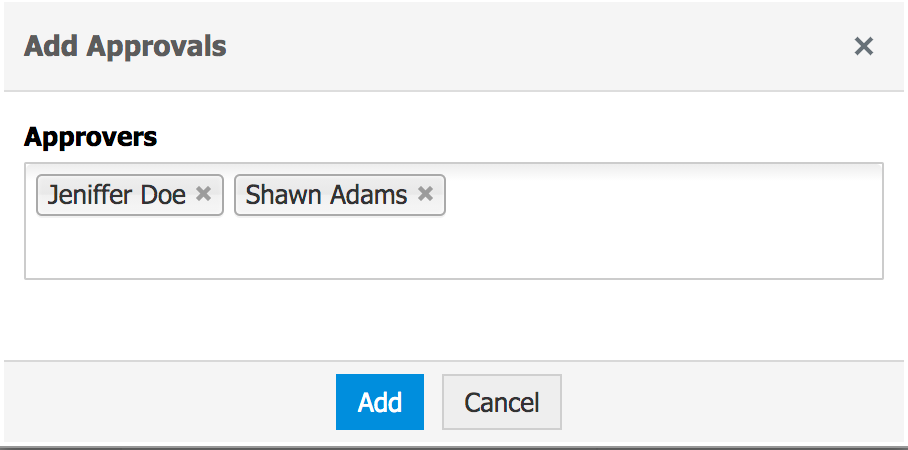Select the Shawn Adams approver tag
The image size is (908, 450).
tap(326, 195)
